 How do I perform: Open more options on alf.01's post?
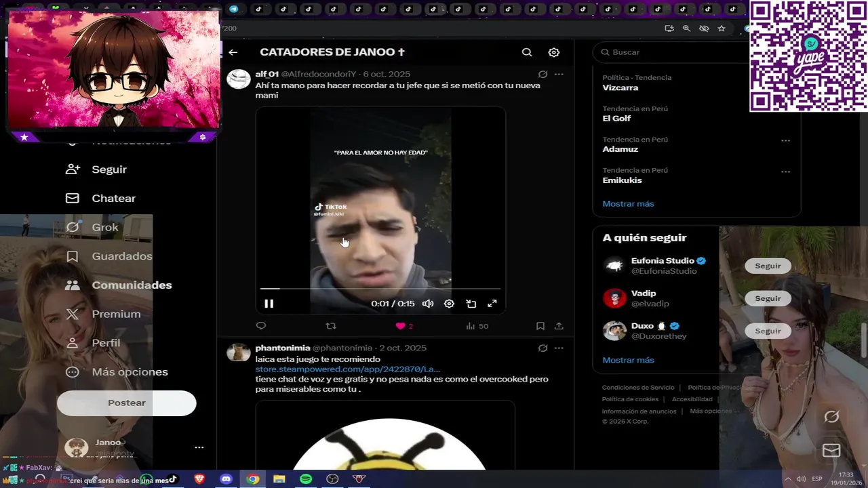559,74
